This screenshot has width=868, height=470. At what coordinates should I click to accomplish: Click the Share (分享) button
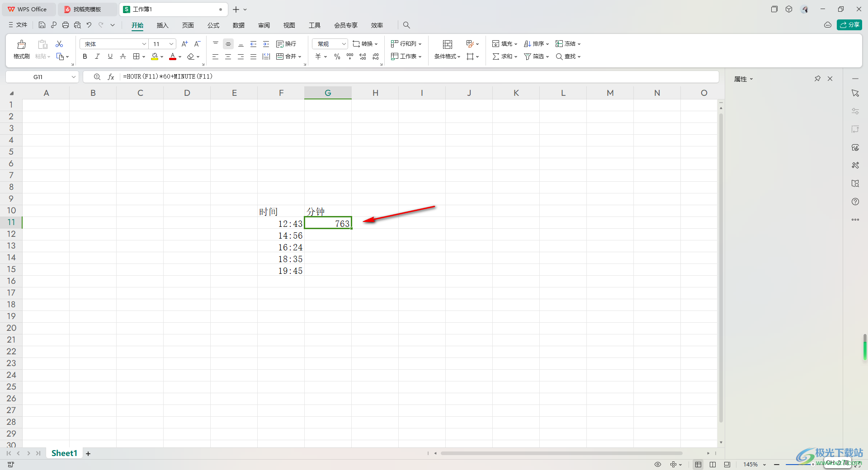coord(849,25)
